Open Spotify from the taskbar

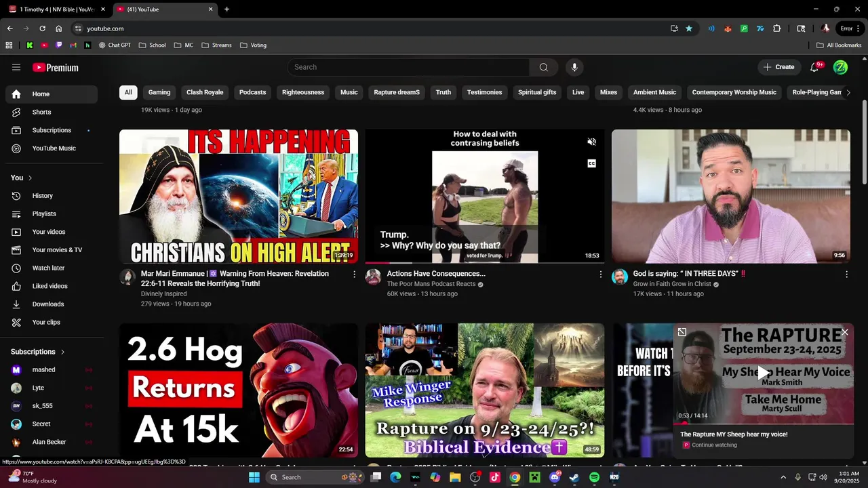point(594,477)
